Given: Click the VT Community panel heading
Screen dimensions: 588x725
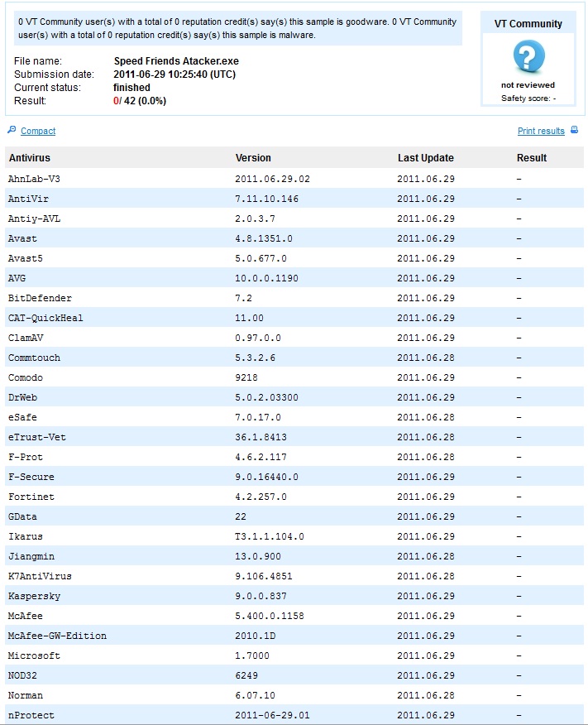Looking at the screenshot, I should (x=528, y=24).
